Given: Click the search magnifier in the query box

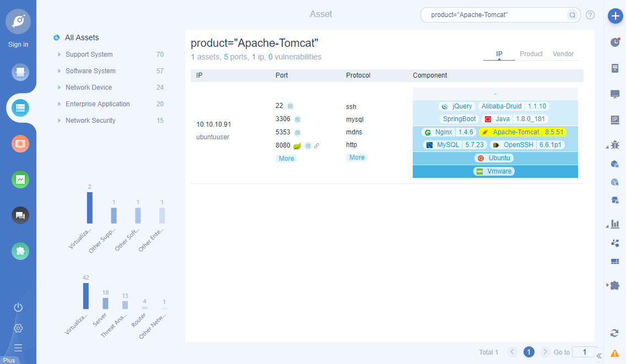Looking at the screenshot, I should (x=572, y=15).
